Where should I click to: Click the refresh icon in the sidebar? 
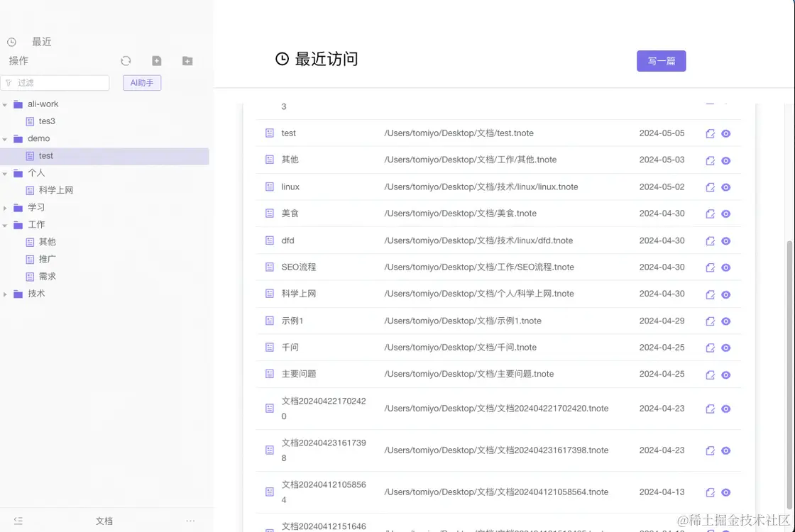coord(126,61)
